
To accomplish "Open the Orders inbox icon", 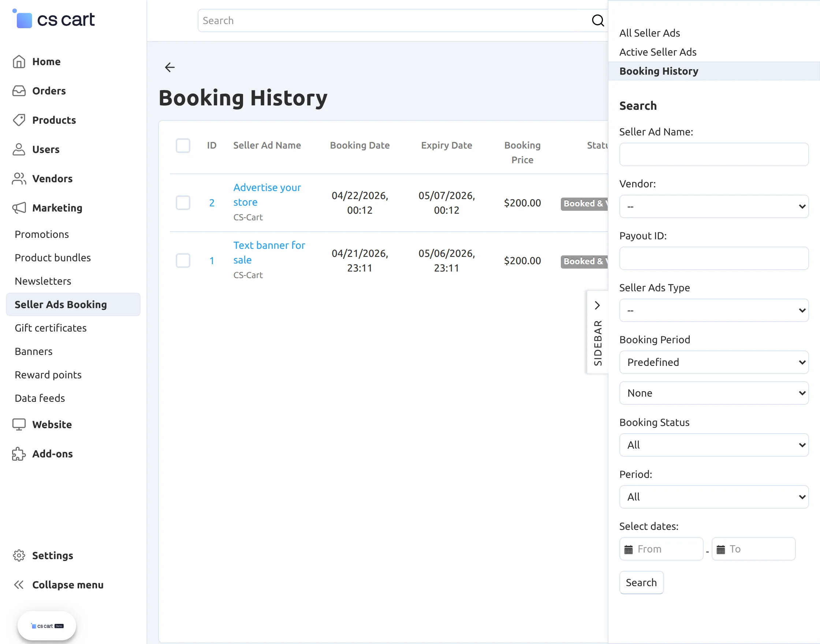I will (x=19, y=91).
